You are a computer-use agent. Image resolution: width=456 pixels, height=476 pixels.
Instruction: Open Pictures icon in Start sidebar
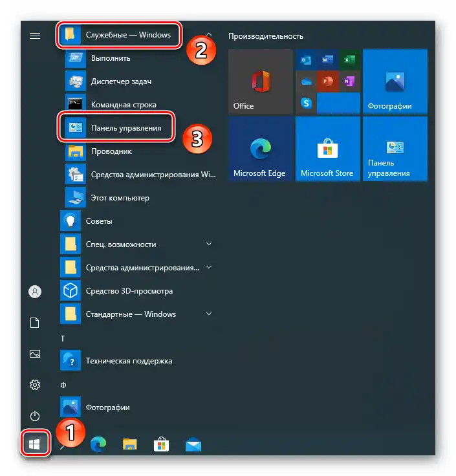coord(35,354)
